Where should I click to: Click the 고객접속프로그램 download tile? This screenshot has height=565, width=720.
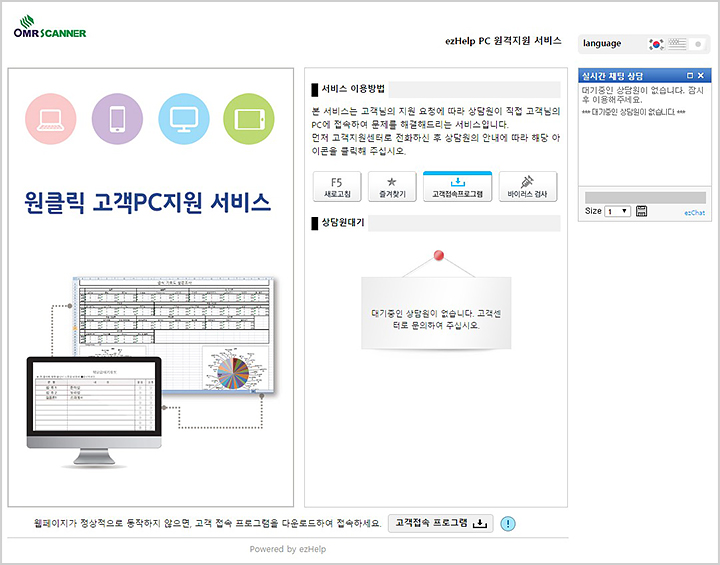(x=457, y=187)
